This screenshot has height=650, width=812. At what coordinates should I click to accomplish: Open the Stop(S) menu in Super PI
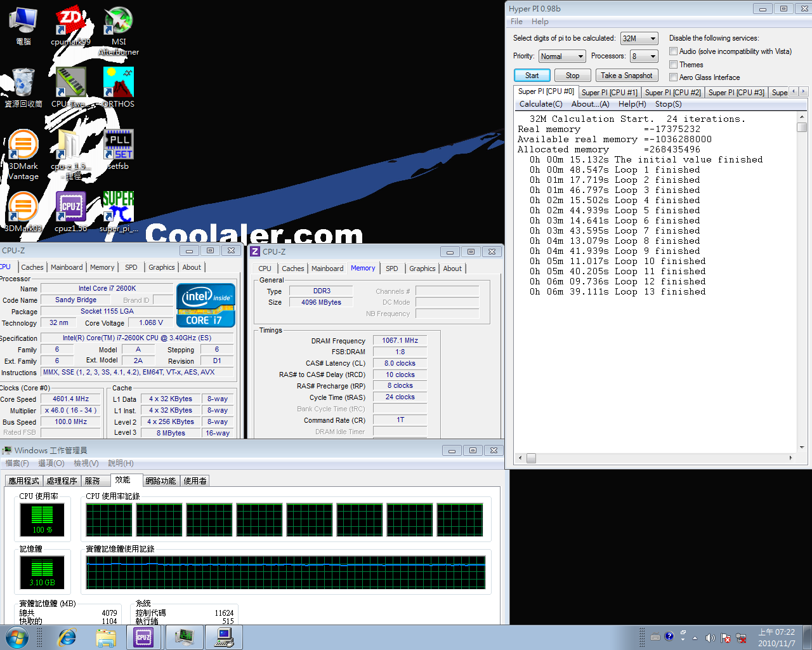[x=669, y=104]
